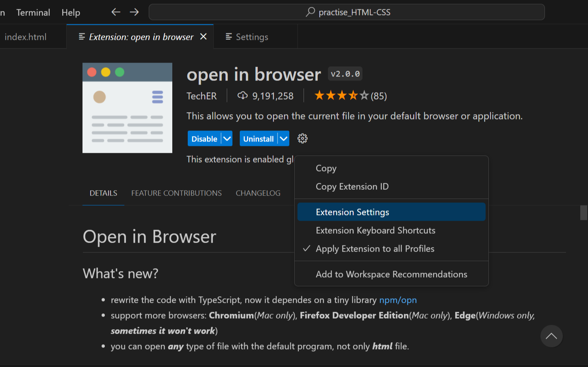Click the TechER publisher name
Image resolution: width=588 pixels, height=367 pixels.
(202, 96)
